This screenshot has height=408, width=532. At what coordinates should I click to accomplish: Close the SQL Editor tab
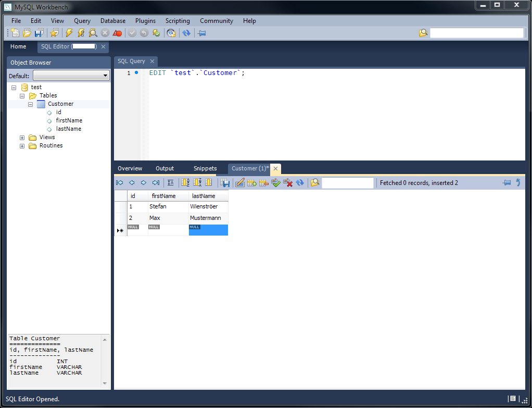point(103,46)
